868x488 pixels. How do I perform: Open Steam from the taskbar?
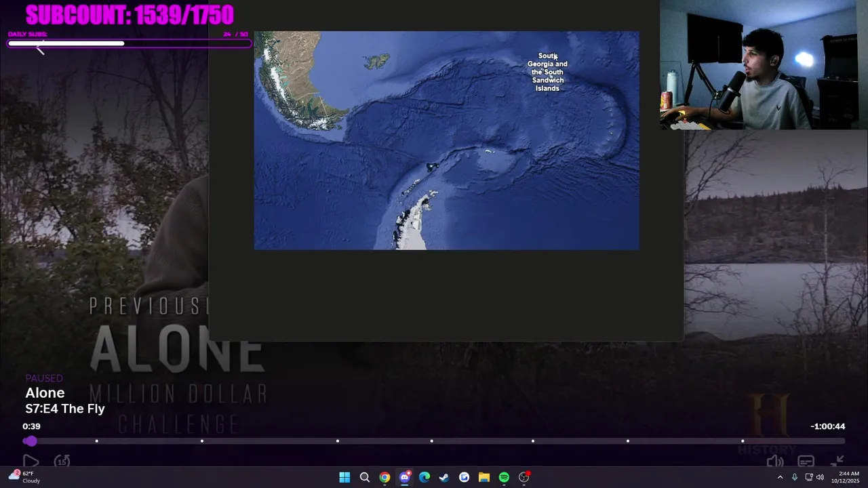pos(444,477)
